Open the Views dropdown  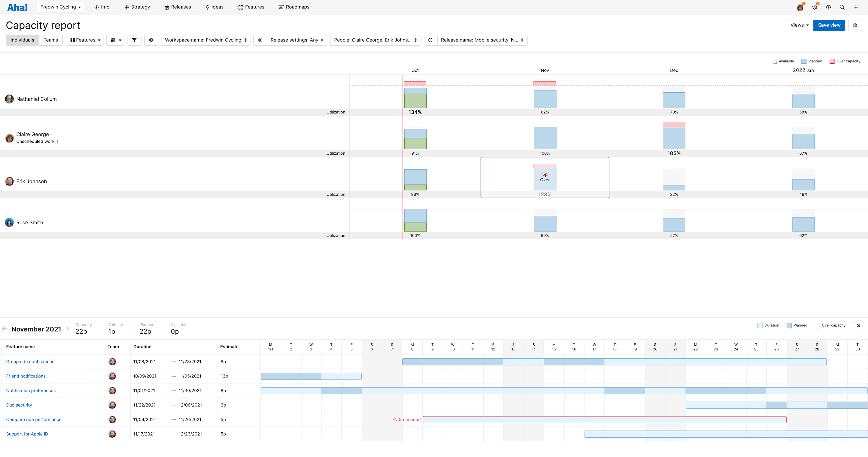point(799,25)
